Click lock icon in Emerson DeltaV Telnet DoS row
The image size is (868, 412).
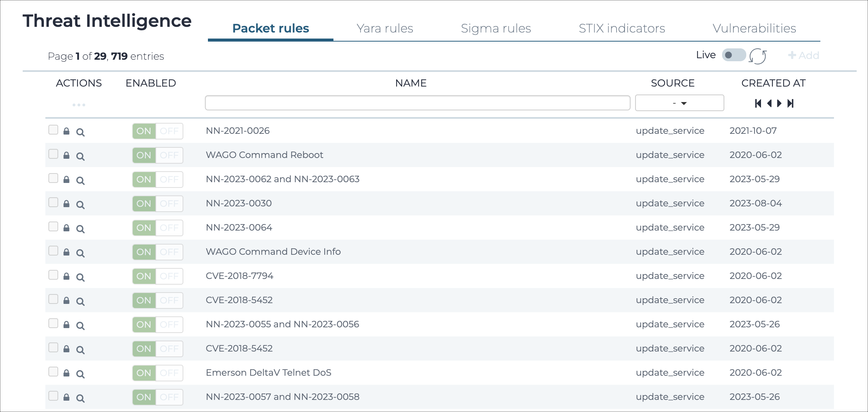[x=67, y=373]
